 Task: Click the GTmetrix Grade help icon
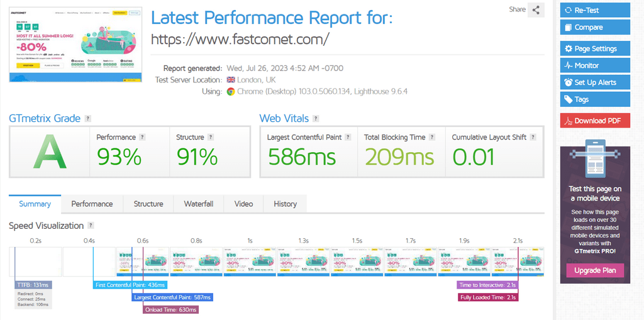pyautogui.click(x=87, y=118)
